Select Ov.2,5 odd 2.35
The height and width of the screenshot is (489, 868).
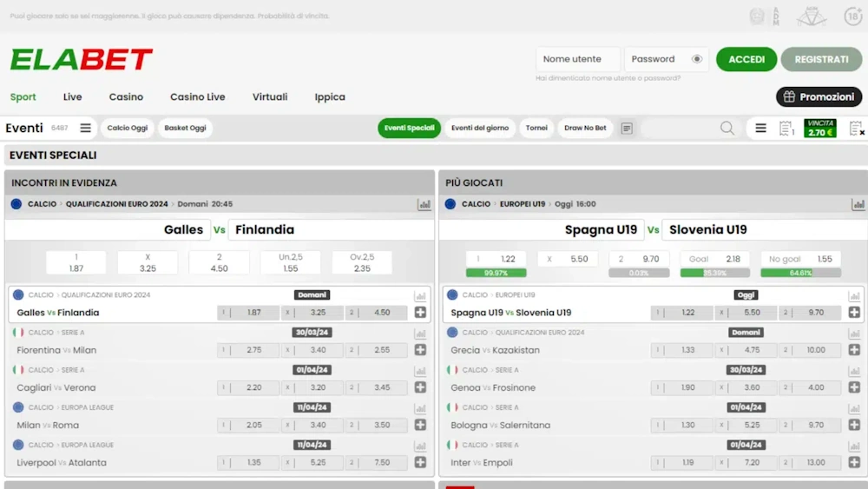362,263
